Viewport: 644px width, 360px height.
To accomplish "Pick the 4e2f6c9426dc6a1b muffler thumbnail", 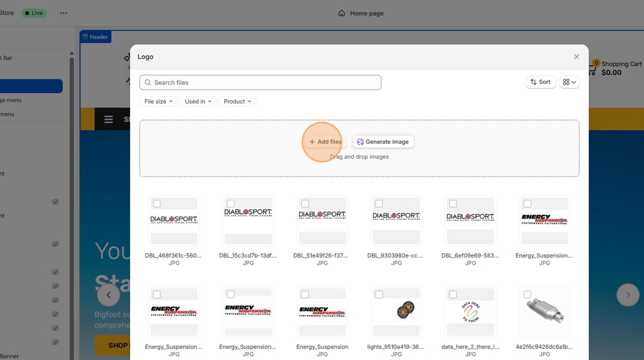I will 545,312.
